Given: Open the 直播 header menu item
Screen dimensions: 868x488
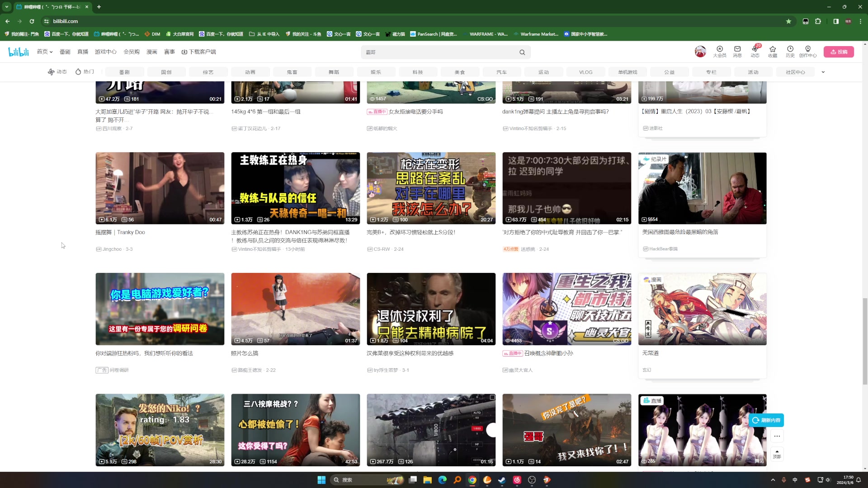Looking at the screenshot, I should click(83, 52).
